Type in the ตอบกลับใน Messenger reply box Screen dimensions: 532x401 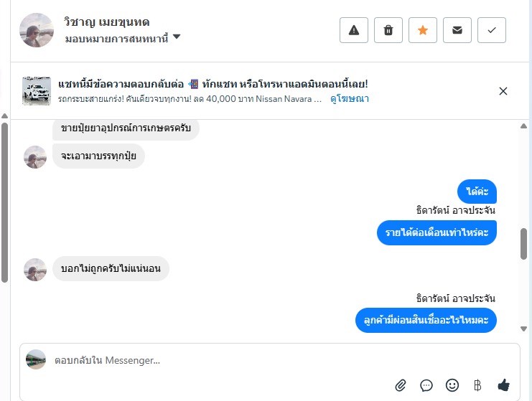(215, 360)
